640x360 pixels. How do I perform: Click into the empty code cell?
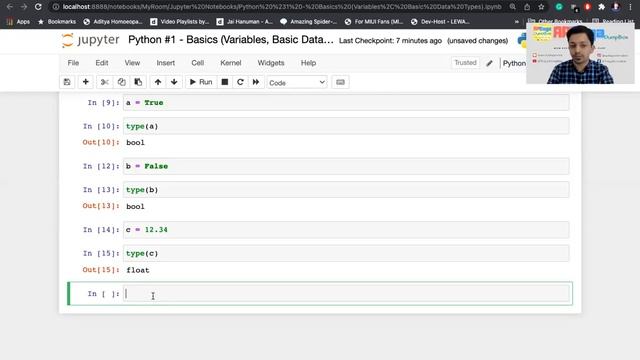click(346, 293)
